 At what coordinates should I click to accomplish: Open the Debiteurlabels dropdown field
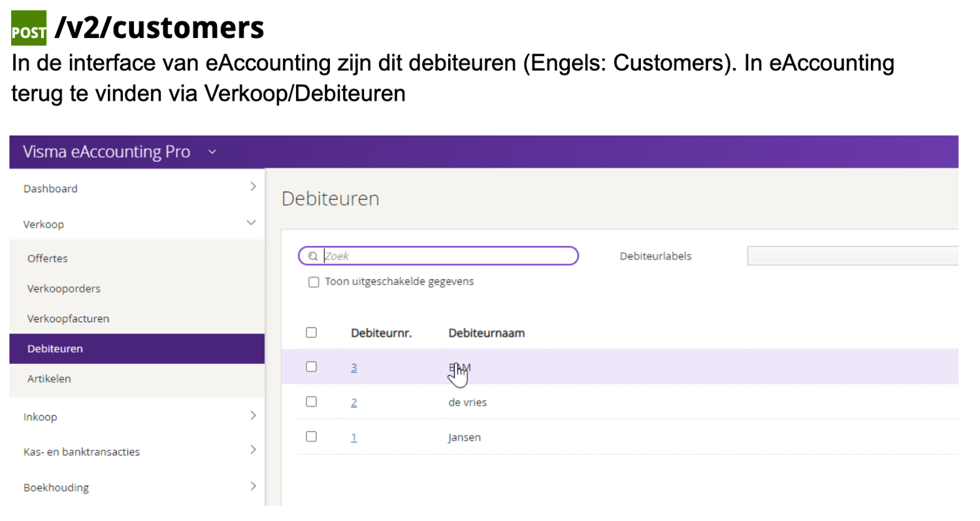point(853,256)
